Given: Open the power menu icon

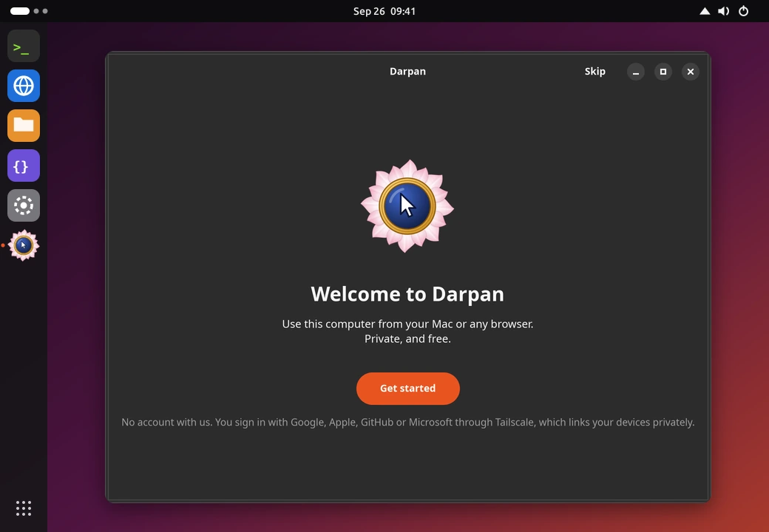Looking at the screenshot, I should click(744, 11).
